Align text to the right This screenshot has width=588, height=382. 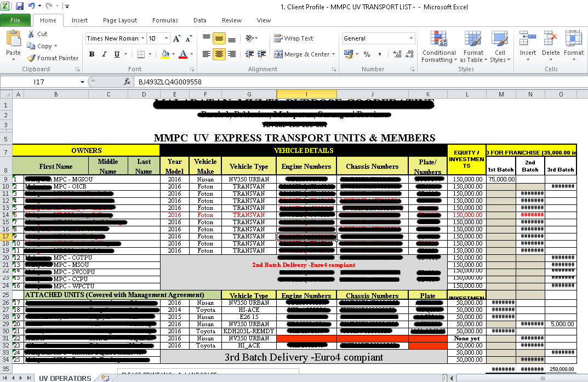point(232,54)
